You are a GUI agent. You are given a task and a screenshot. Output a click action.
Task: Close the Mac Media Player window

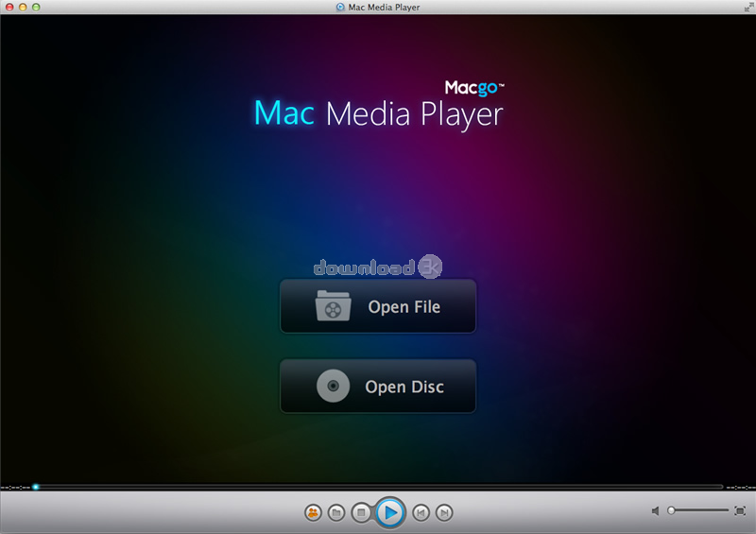pyautogui.click(x=9, y=7)
